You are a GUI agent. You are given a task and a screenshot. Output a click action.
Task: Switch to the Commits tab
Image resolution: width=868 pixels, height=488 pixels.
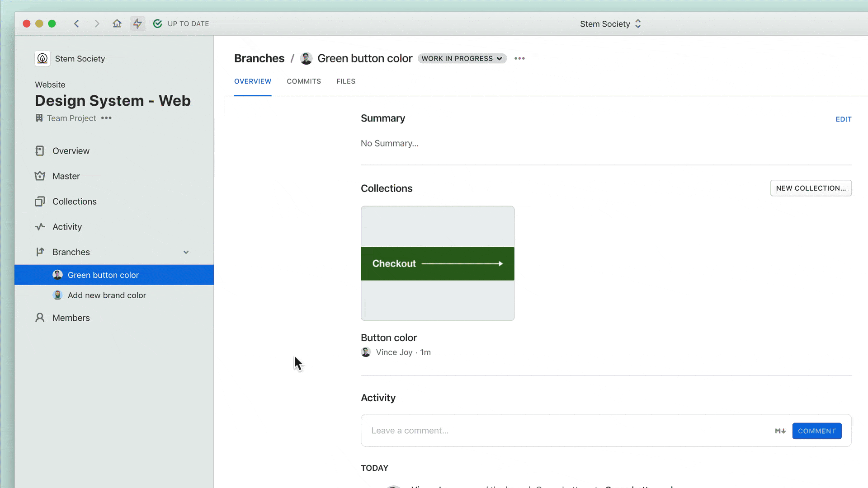pyautogui.click(x=304, y=81)
